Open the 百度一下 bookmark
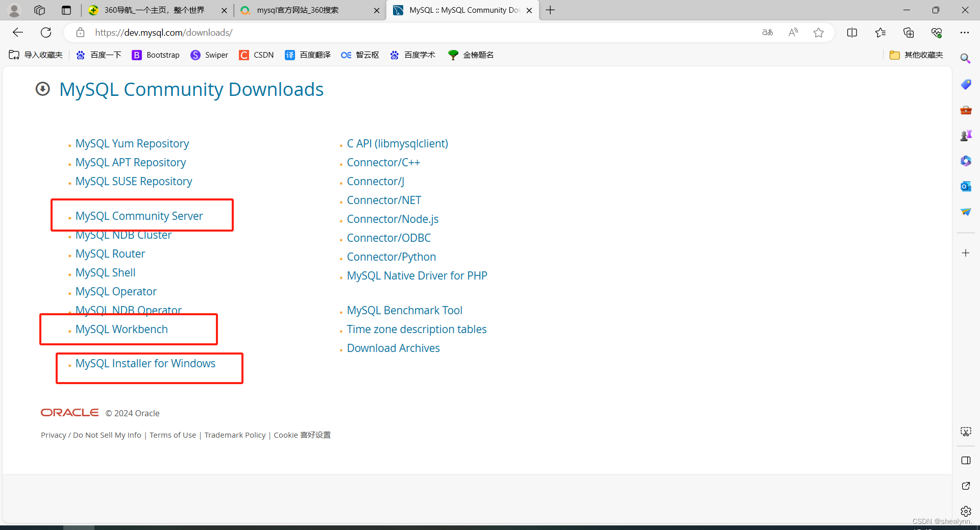The height and width of the screenshot is (530, 980). pyautogui.click(x=99, y=55)
